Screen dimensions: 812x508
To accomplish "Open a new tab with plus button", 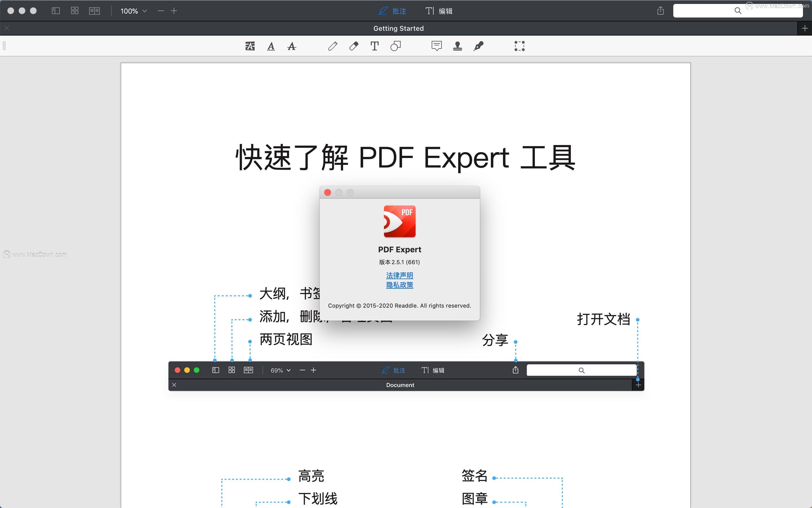I will (805, 28).
